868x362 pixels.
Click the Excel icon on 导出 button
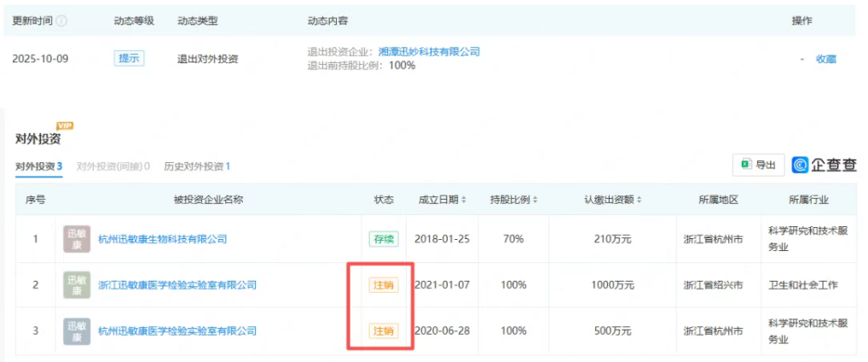click(x=745, y=166)
